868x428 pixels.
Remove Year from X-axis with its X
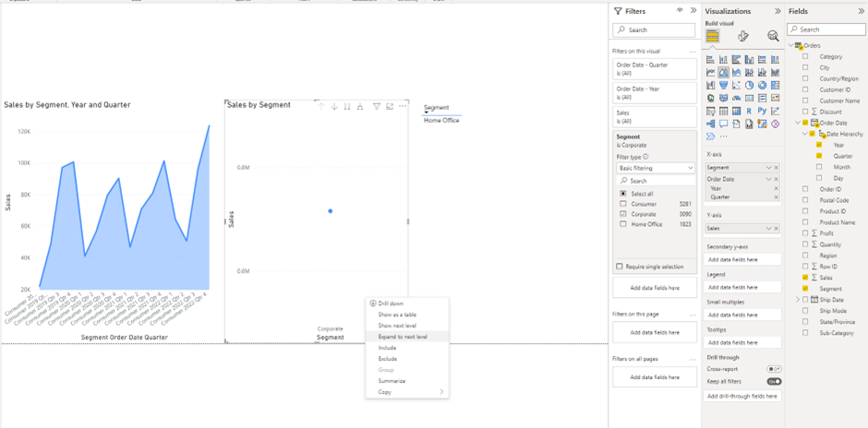tap(776, 188)
